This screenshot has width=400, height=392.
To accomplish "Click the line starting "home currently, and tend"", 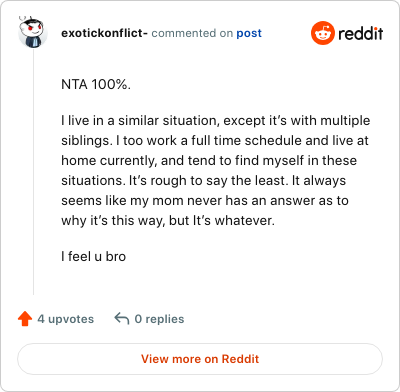I will tap(209, 161).
